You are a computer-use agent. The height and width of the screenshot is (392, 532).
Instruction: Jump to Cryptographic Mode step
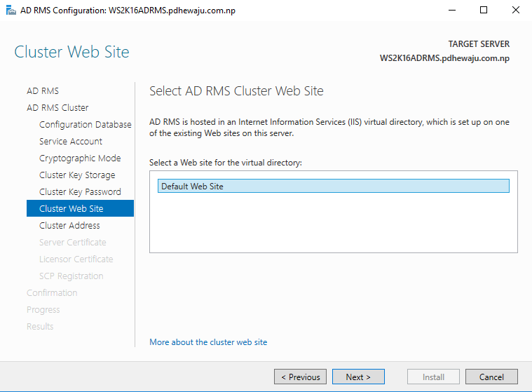pyautogui.click(x=80, y=158)
